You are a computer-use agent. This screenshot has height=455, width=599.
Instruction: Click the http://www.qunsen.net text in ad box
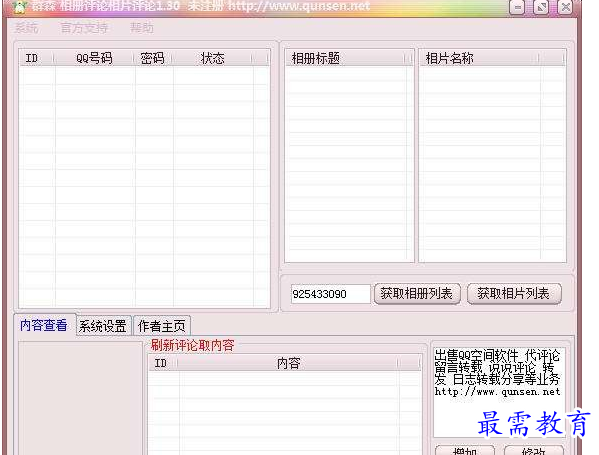497,392
